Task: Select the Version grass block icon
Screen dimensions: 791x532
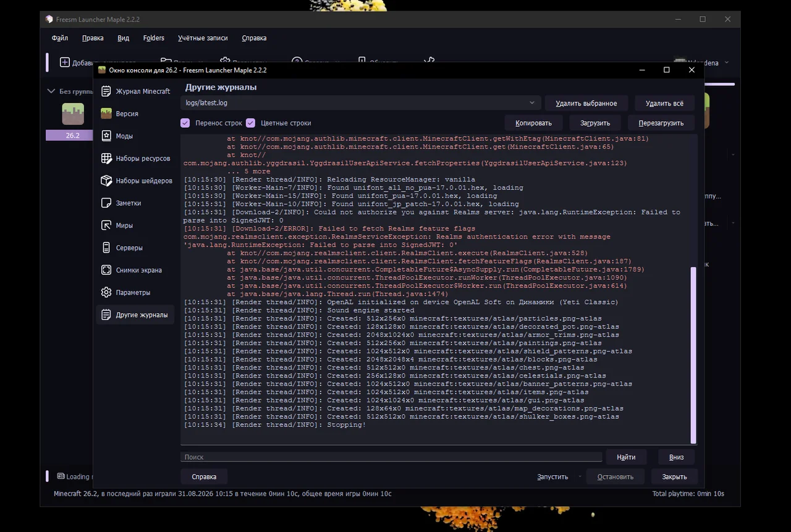Action: (106, 114)
